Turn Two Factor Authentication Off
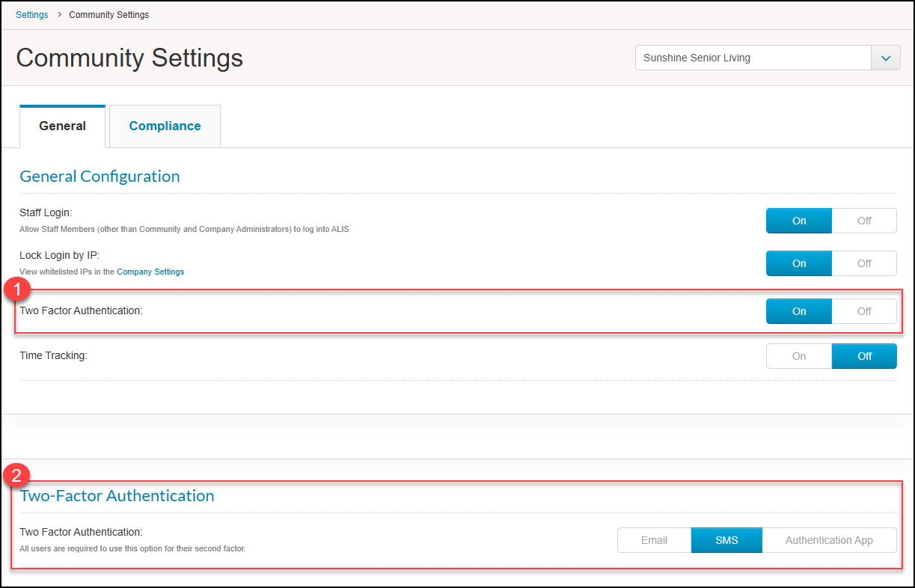Screen dimensions: 915x588 (x=864, y=311)
